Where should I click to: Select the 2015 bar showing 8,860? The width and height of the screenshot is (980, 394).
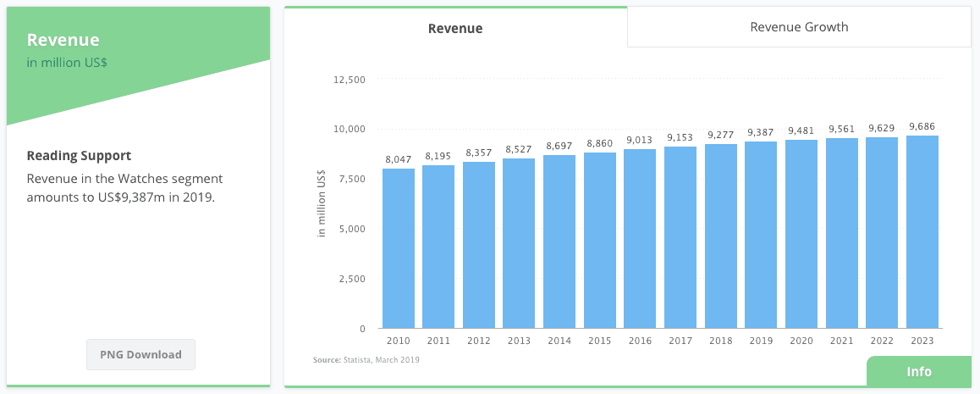pos(600,240)
